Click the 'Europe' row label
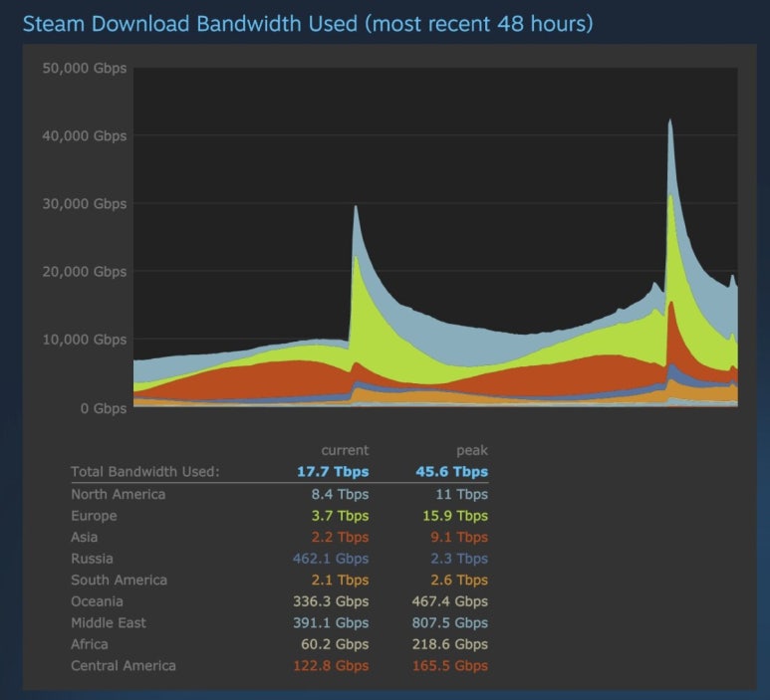This screenshot has height=700, width=770. click(x=95, y=516)
